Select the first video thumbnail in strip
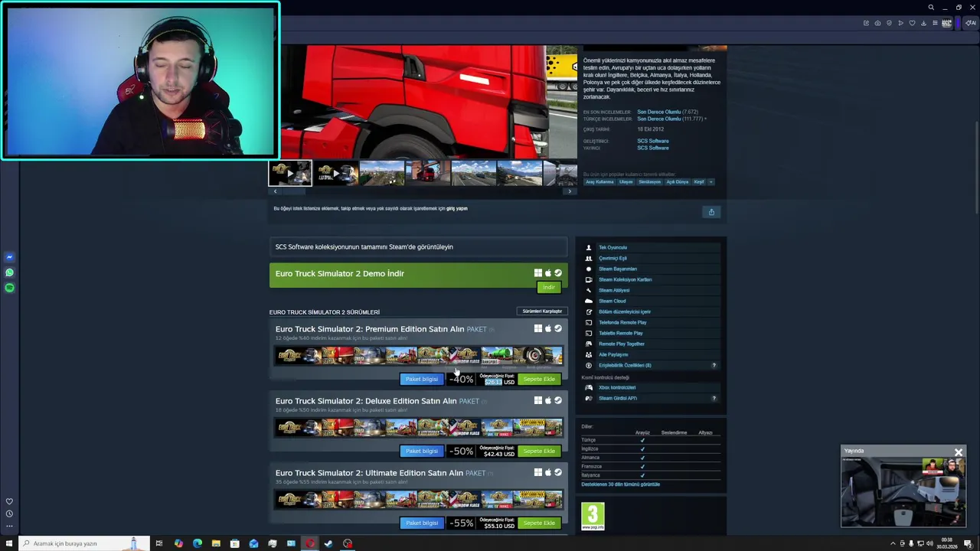 [290, 173]
